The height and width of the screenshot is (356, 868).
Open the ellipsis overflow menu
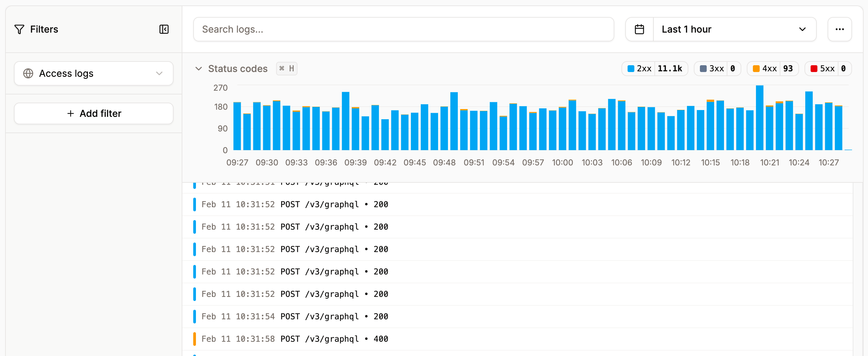click(839, 29)
